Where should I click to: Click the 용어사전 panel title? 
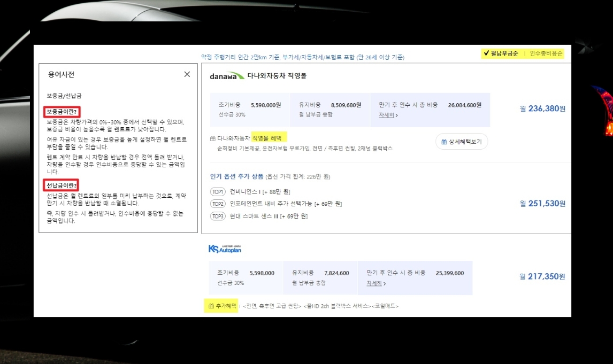click(x=61, y=75)
